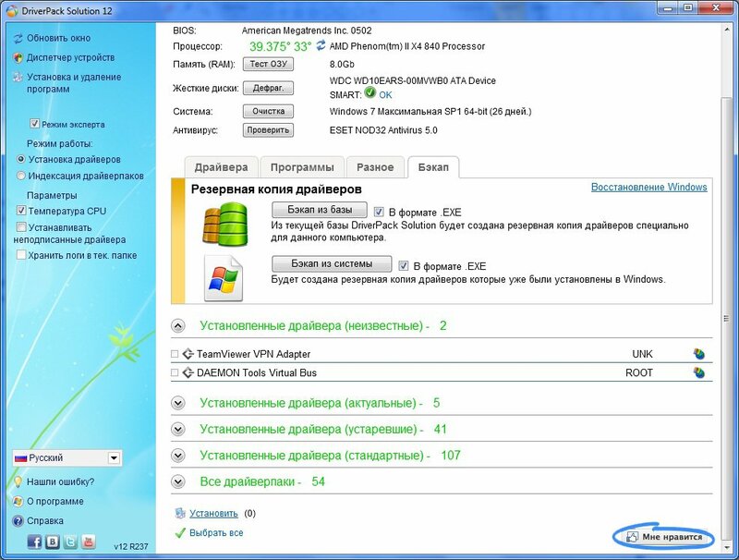Click the CPU temperature refresh arrows icon
This screenshot has width=739, height=560.
[321, 45]
